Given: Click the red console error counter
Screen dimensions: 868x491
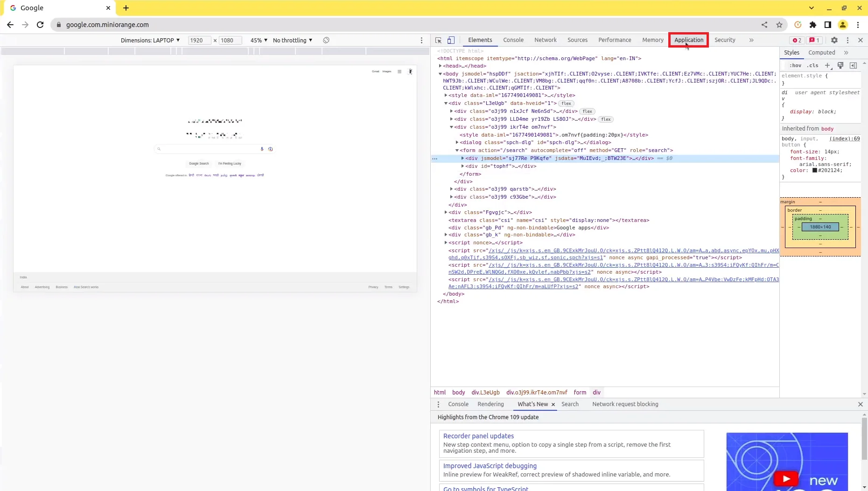Looking at the screenshot, I should [796, 41].
